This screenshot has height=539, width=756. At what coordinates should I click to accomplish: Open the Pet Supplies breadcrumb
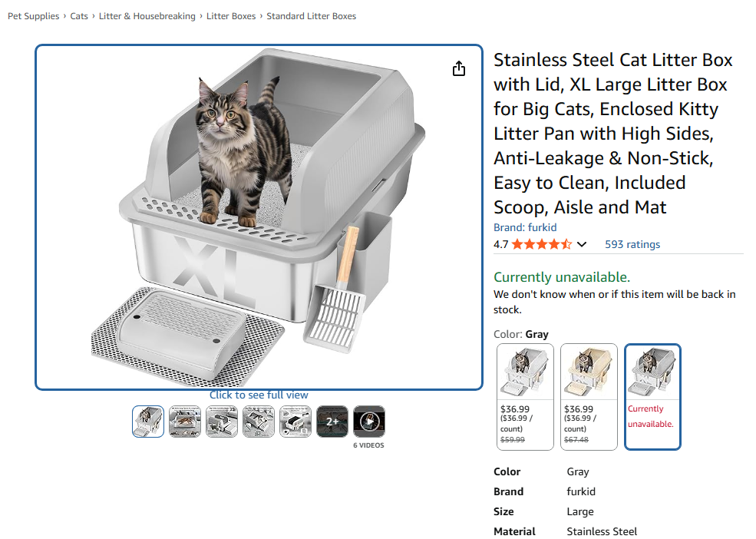[x=33, y=16]
